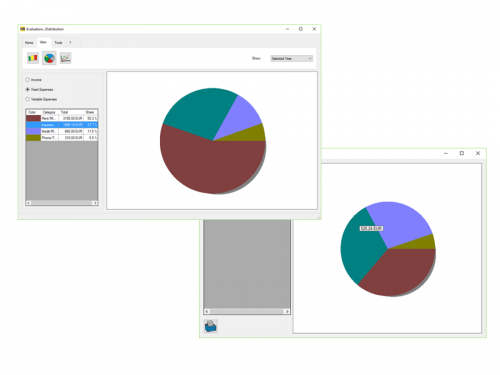500x375 pixels.
Task: Maximize the back window
Action: [462, 153]
